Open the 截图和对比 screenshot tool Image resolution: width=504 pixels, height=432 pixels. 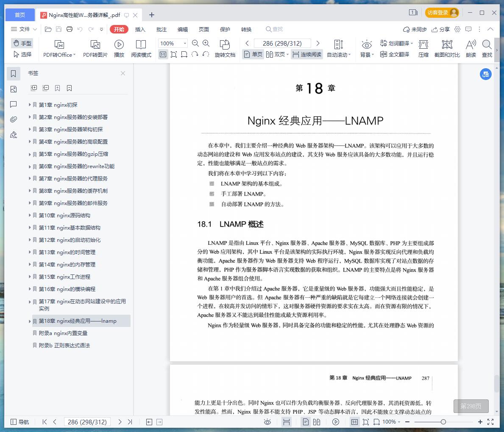(447, 49)
